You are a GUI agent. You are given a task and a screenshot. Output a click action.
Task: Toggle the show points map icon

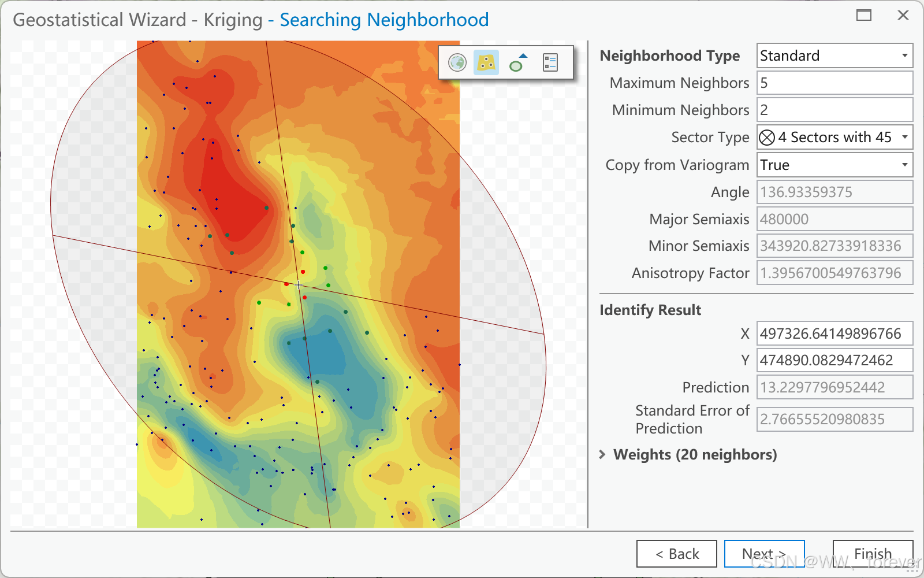pos(486,62)
